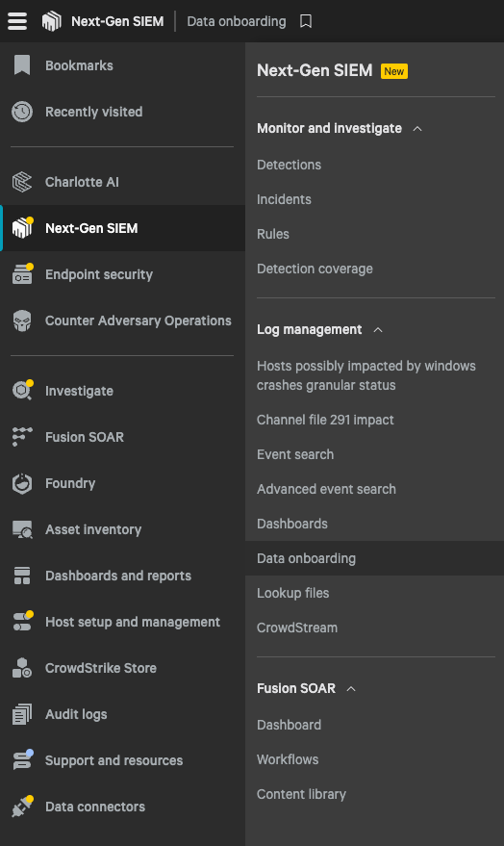The height and width of the screenshot is (846, 504).
Task: Click the yellow New badge
Action: (394, 71)
